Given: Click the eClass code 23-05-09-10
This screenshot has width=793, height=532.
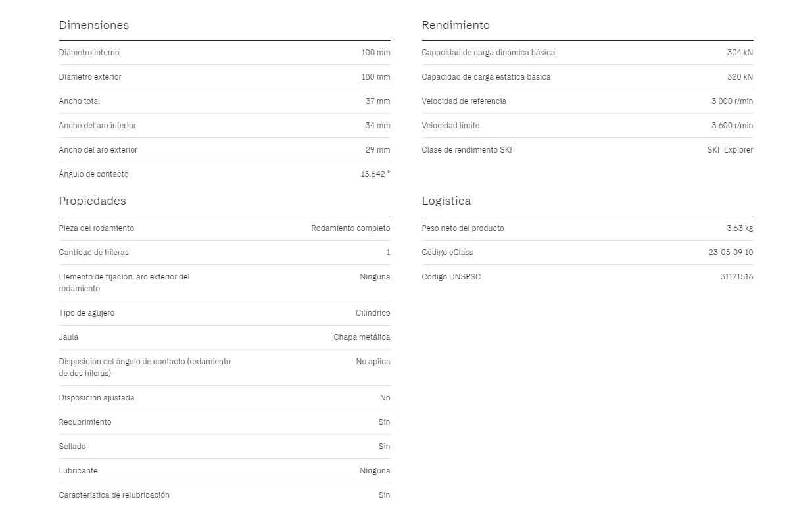Looking at the screenshot, I should tap(731, 253).
